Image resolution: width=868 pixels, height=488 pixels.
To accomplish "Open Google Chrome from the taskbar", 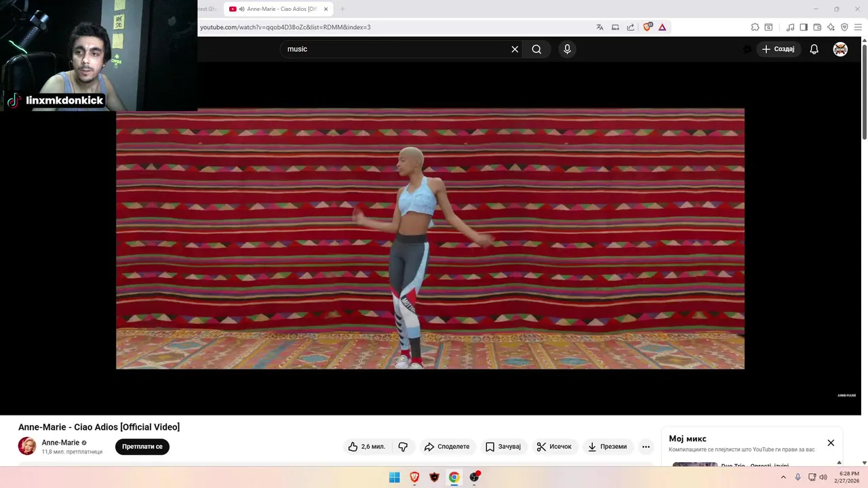I will coord(454,477).
